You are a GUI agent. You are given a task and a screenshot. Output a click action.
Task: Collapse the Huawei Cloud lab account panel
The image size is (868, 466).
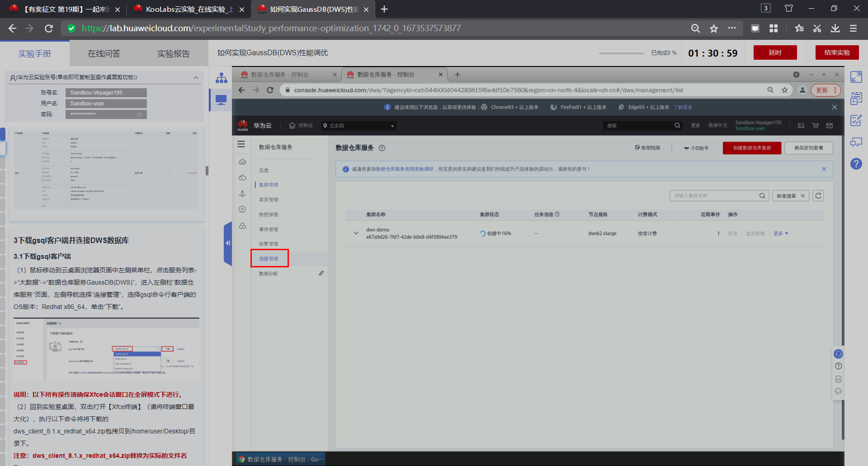196,77
